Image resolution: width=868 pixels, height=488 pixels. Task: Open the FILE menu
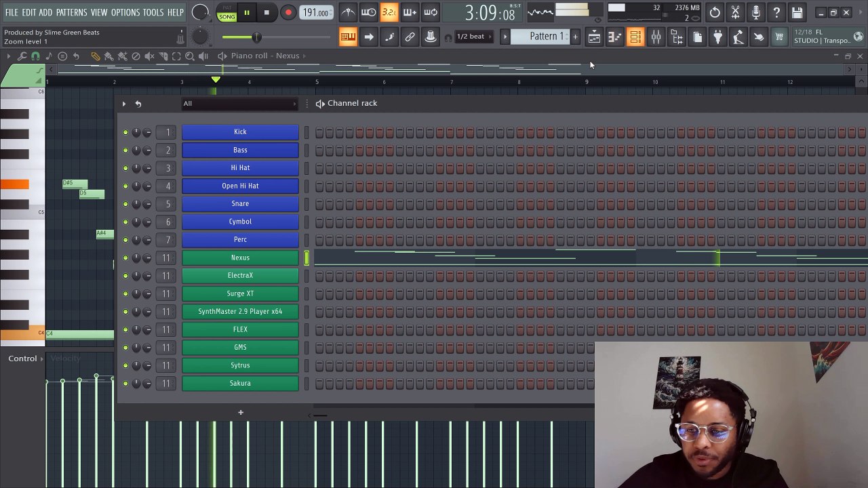pyautogui.click(x=12, y=12)
